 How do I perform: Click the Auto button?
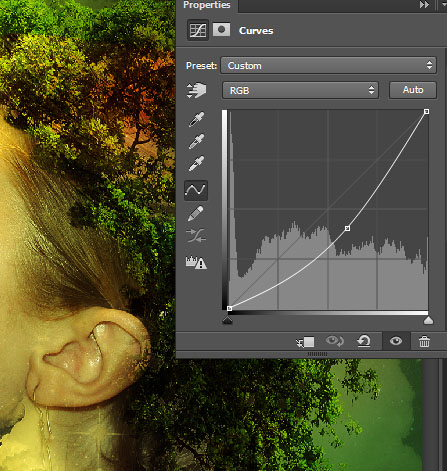pos(413,90)
